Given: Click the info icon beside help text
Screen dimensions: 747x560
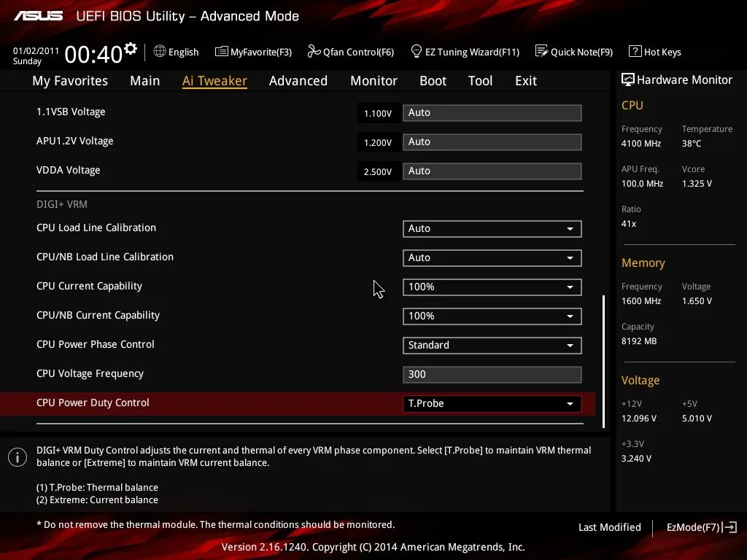Looking at the screenshot, I should pyautogui.click(x=18, y=457).
